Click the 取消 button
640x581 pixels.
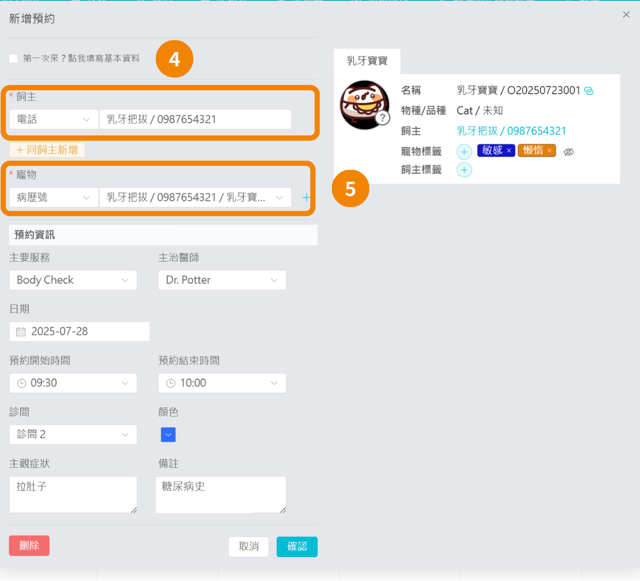(x=249, y=546)
